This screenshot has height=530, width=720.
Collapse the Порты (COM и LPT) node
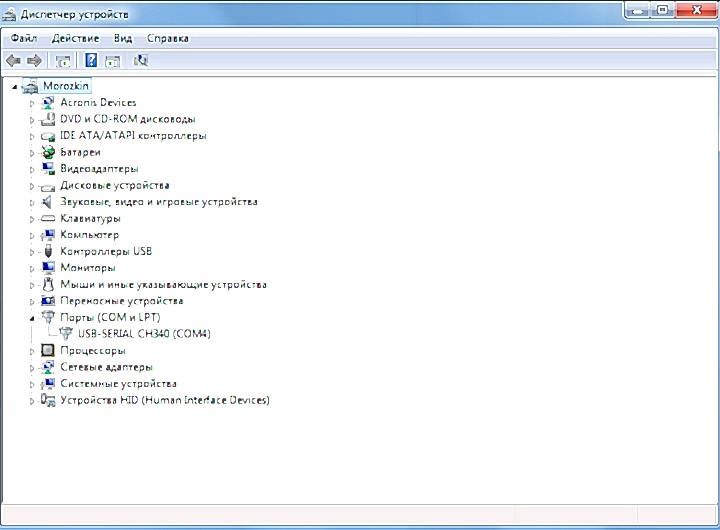pos(32,317)
